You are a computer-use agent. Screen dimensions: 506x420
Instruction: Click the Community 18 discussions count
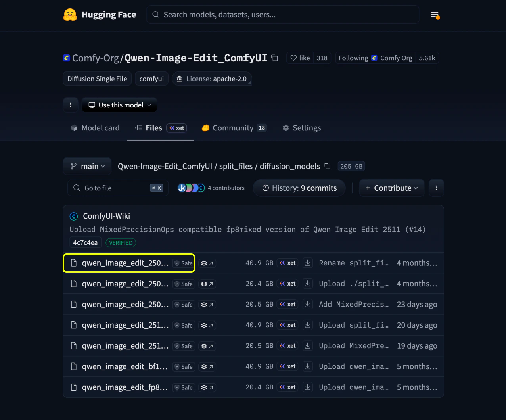point(262,128)
